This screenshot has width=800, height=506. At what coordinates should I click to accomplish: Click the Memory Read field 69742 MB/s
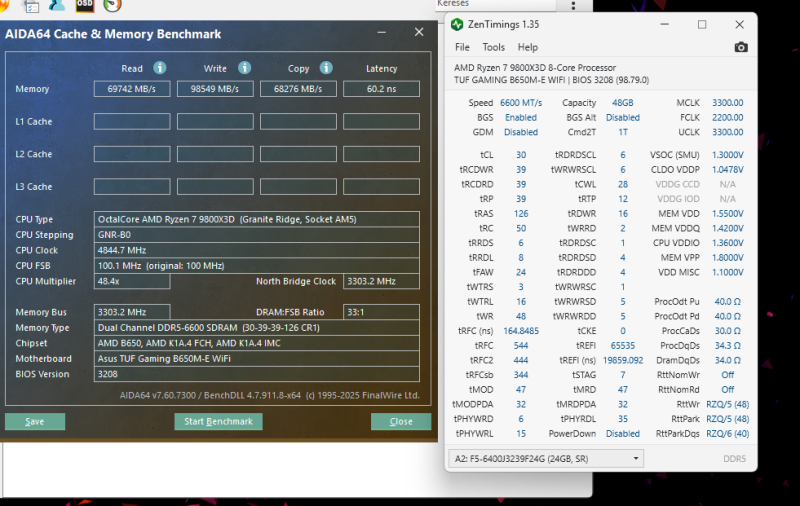[132, 89]
